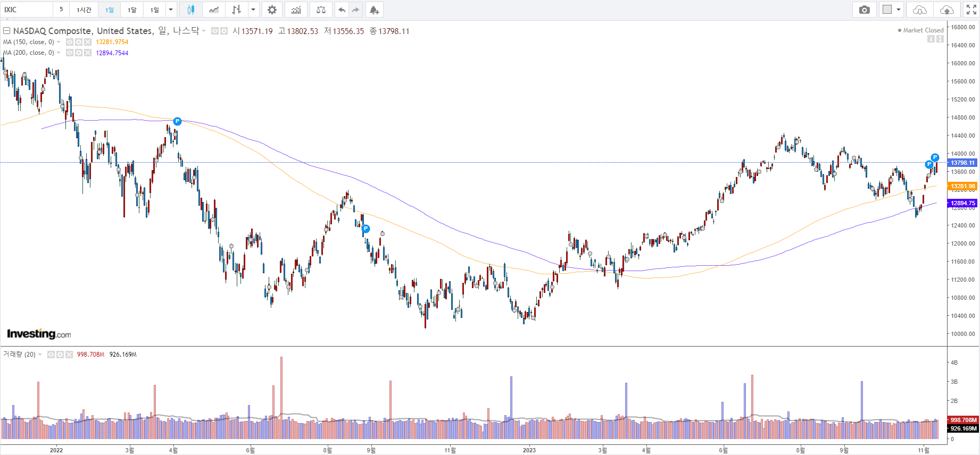Viewport: 980px width, 455px height.
Task: Open the compare symbols scales icon
Action: click(321, 10)
